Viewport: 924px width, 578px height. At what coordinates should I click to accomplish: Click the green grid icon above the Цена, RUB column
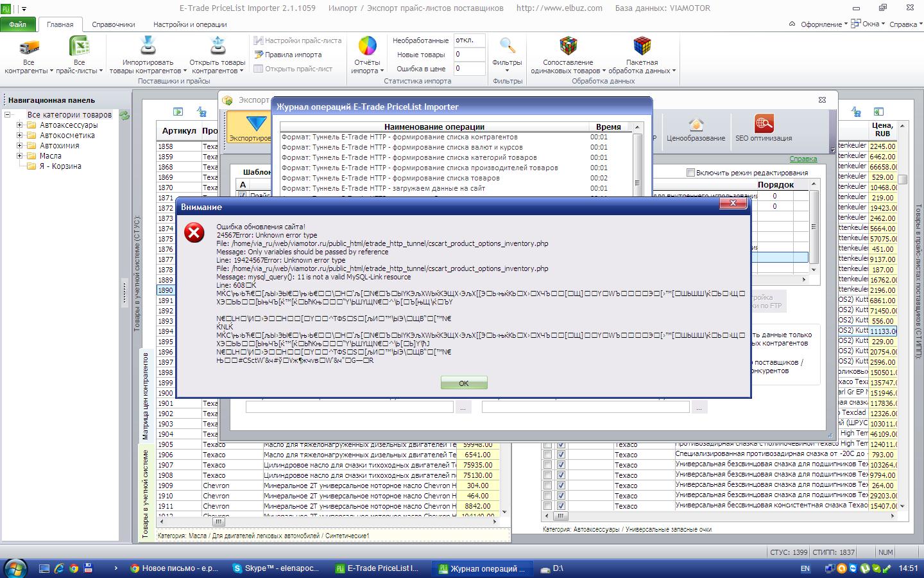pyautogui.click(x=878, y=112)
